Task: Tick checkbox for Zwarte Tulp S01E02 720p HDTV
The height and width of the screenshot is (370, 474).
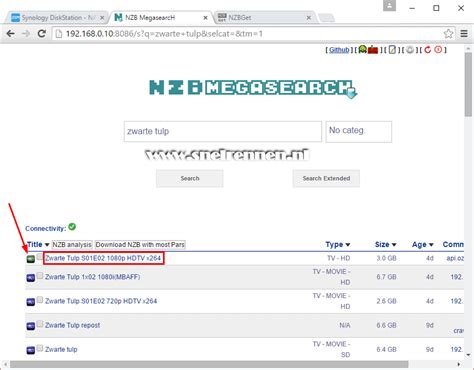Action: coord(40,300)
